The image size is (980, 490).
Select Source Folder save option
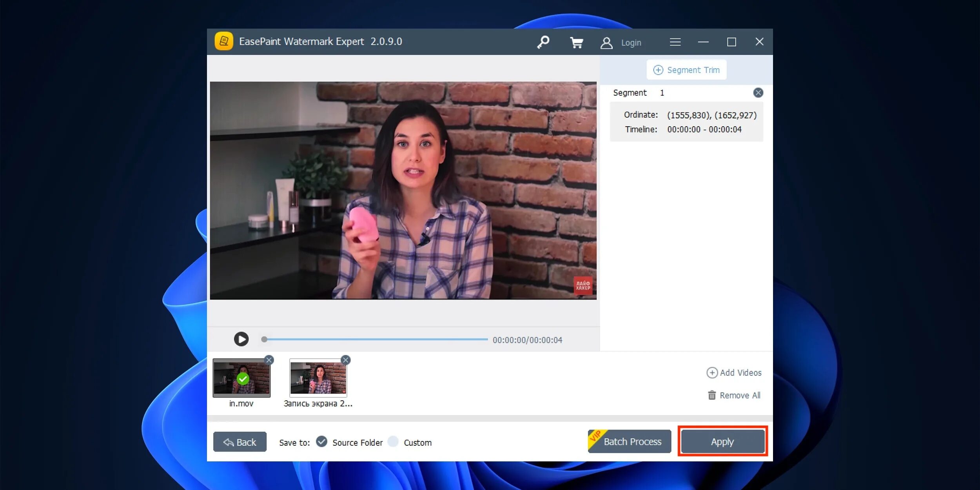[322, 441]
